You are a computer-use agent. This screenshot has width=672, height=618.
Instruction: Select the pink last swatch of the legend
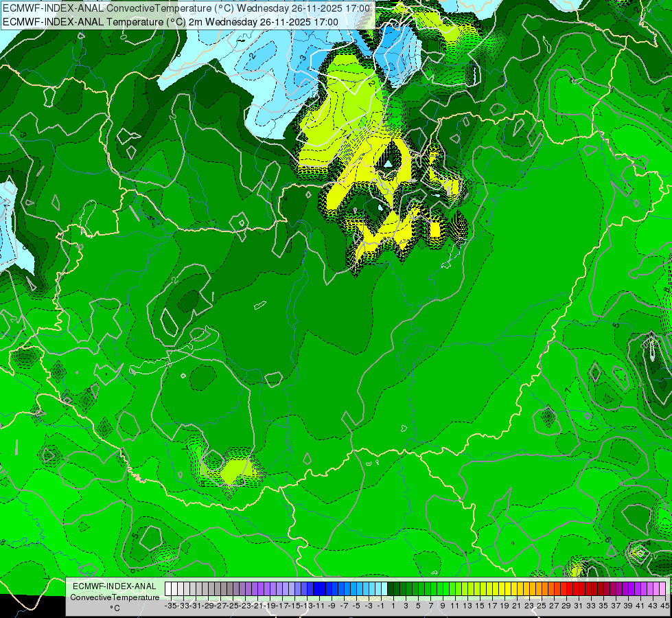coord(662,589)
